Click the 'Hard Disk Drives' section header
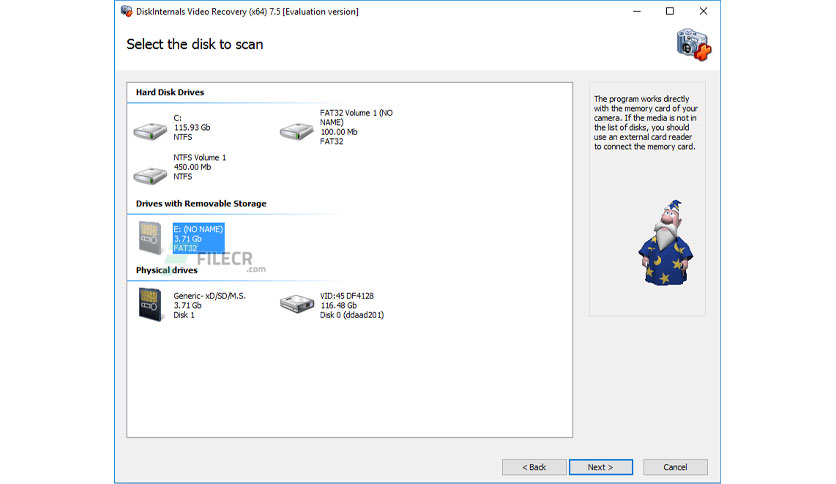 pos(170,92)
